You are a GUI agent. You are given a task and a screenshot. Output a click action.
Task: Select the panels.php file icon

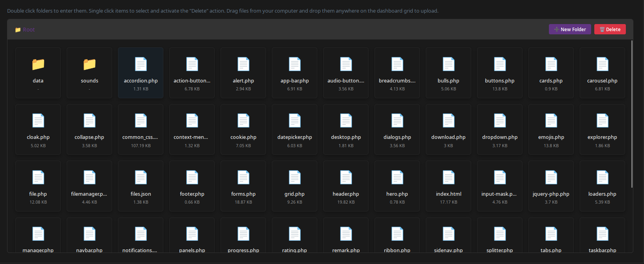click(192, 234)
